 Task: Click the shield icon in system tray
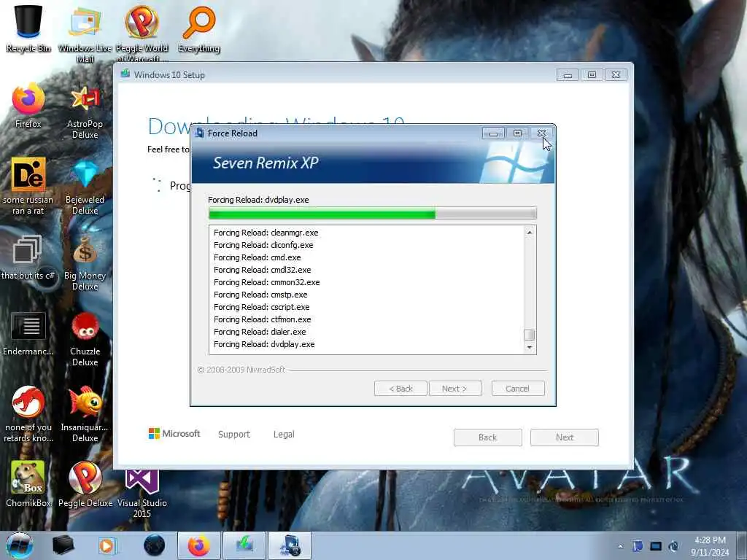638,546
